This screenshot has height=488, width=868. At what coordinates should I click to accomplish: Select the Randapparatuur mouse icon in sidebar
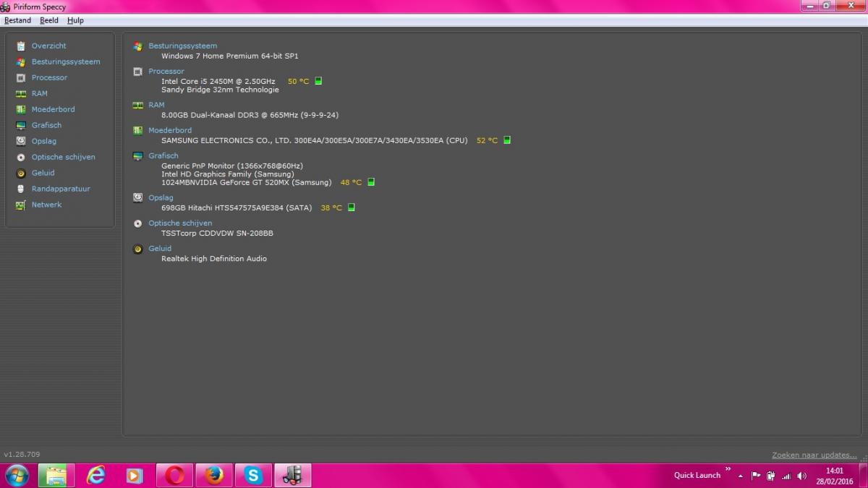coord(21,189)
